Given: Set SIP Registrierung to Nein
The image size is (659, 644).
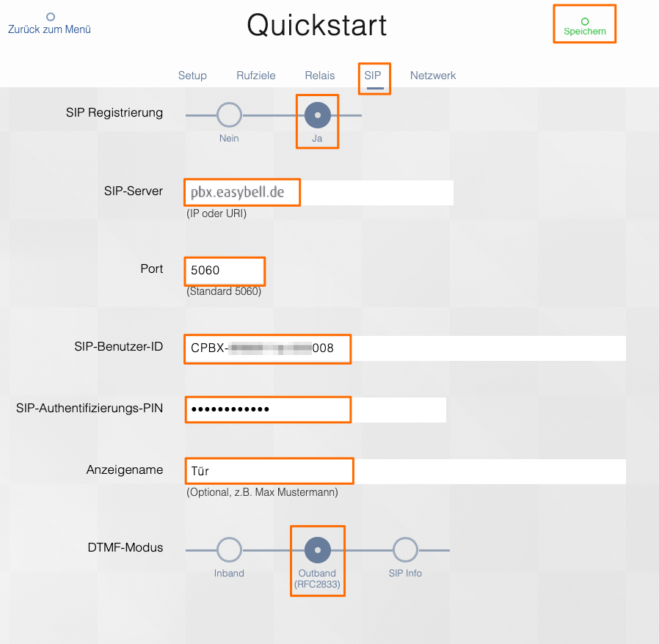Looking at the screenshot, I should 229,115.
